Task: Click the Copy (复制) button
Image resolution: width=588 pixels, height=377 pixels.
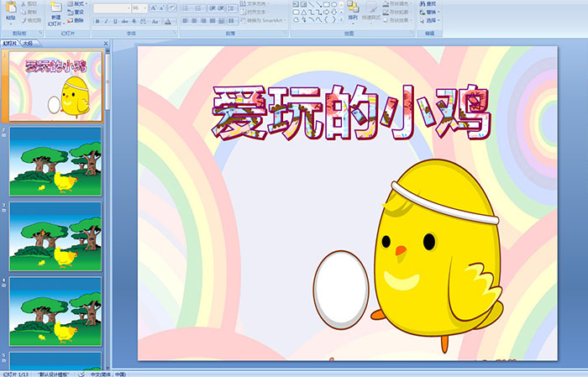Action: (29, 12)
